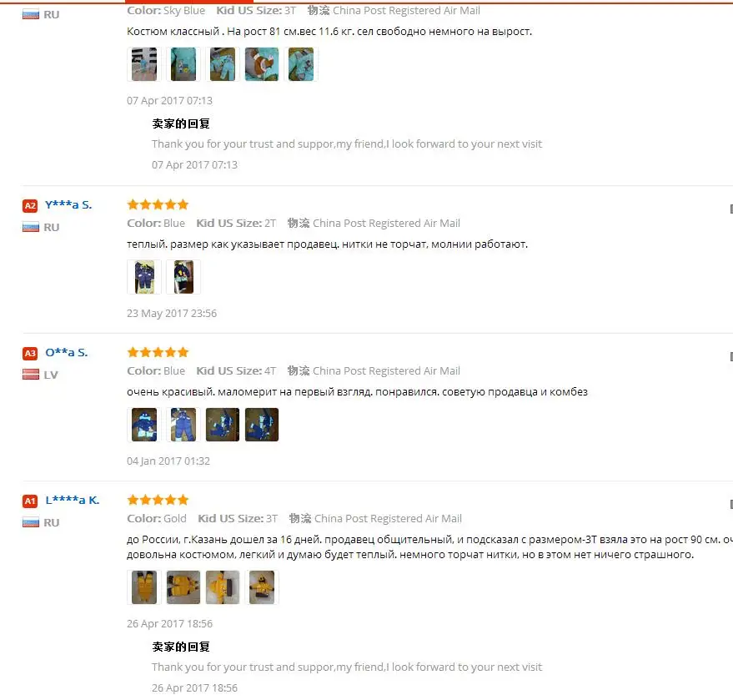Open fourth photo in O**a S. review
This screenshot has height=700, width=733.
pos(262,425)
